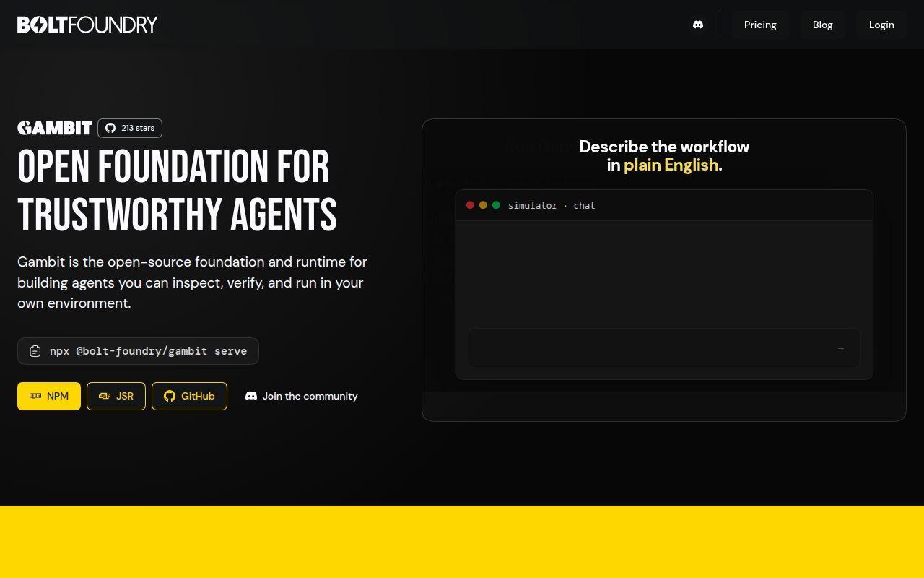Click the Gambit logo
This screenshot has height=578, width=924.
tap(54, 128)
